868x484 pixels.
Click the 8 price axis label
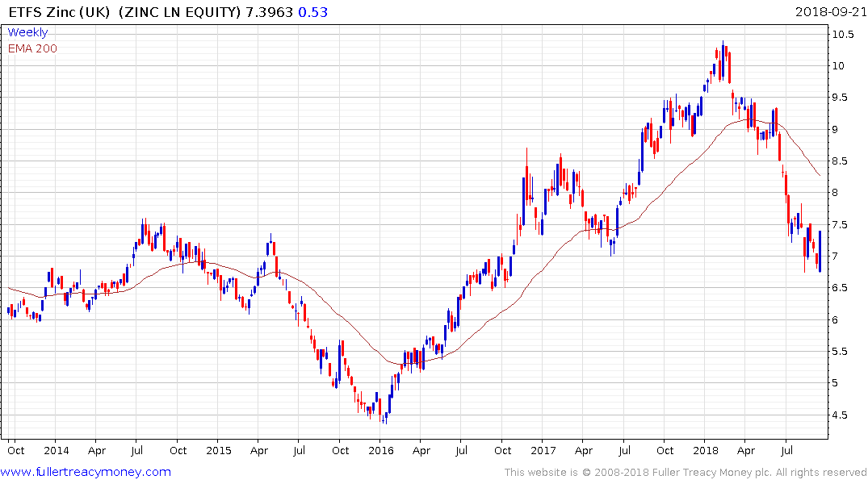point(835,193)
